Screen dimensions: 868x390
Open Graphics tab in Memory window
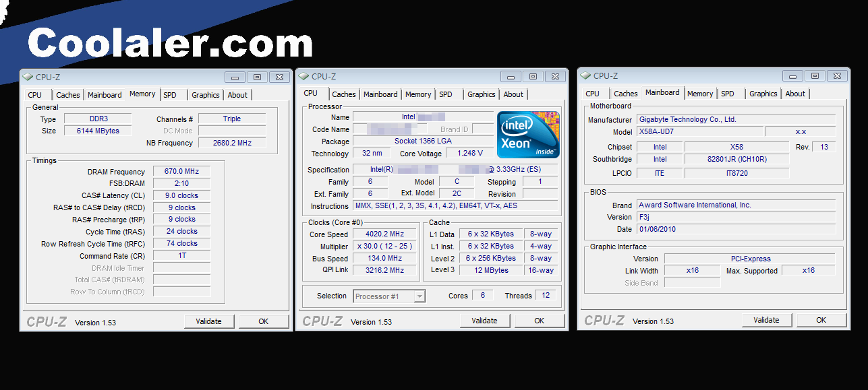click(x=205, y=95)
